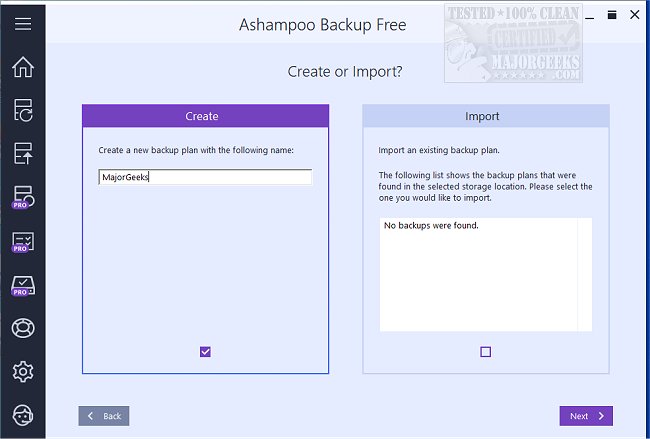Close the Ashampoo Backup window

(634, 15)
